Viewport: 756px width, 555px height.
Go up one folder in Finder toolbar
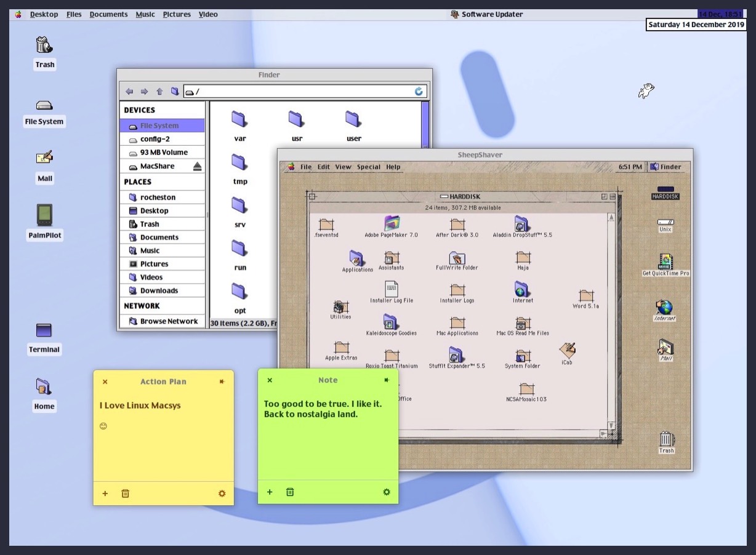click(x=159, y=92)
